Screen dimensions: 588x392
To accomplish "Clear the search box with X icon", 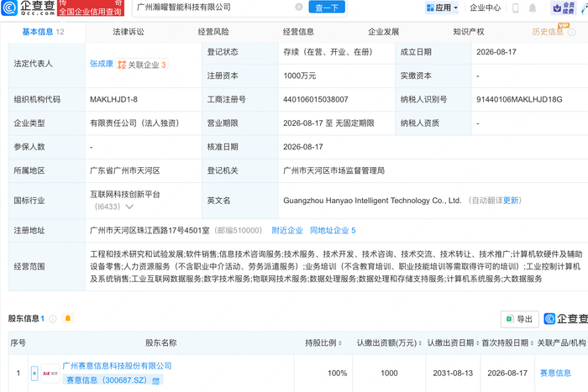I will (299, 7).
